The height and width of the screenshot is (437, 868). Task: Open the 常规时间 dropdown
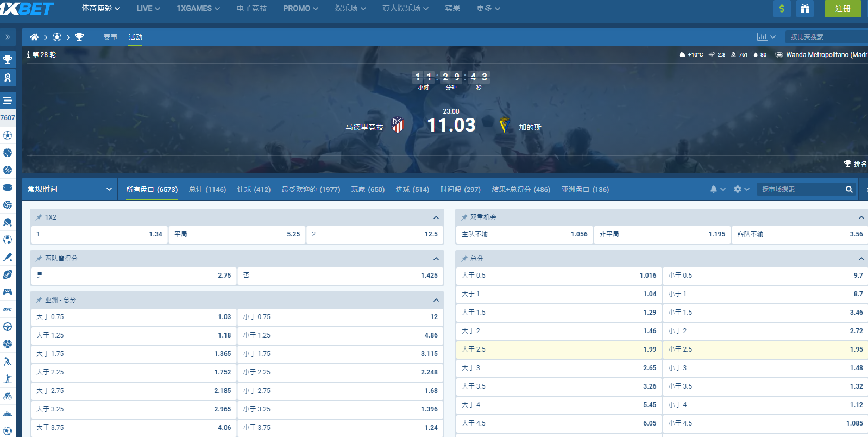(x=70, y=189)
